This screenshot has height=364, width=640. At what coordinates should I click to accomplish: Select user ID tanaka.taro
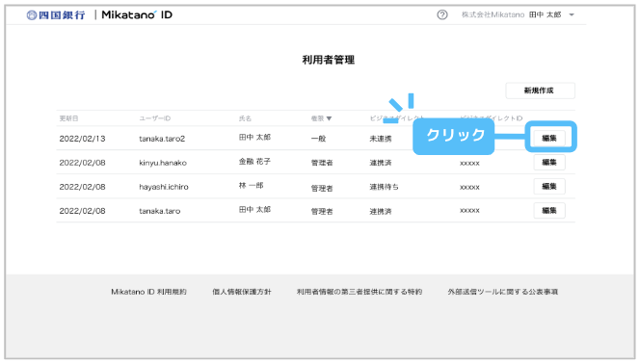pos(160,211)
